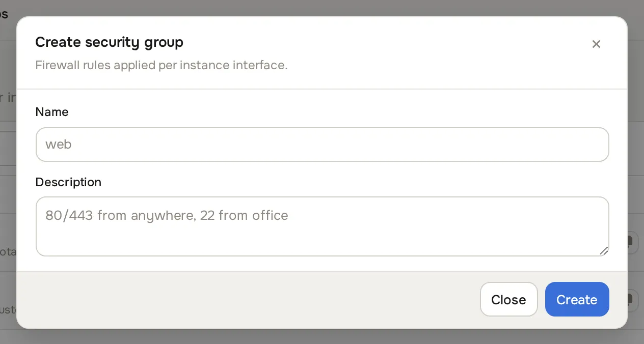Click the Create button
This screenshot has height=344, width=644.
(x=577, y=299)
